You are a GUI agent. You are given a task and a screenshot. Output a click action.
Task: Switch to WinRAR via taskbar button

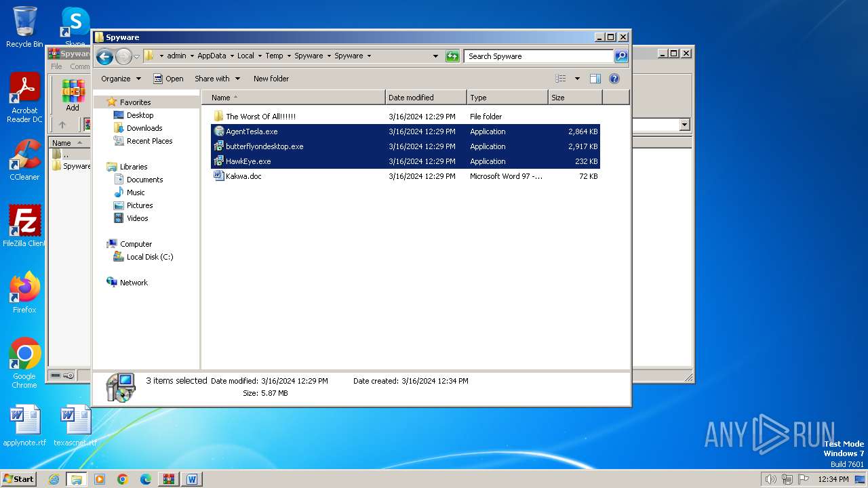(x=168, y=479)
